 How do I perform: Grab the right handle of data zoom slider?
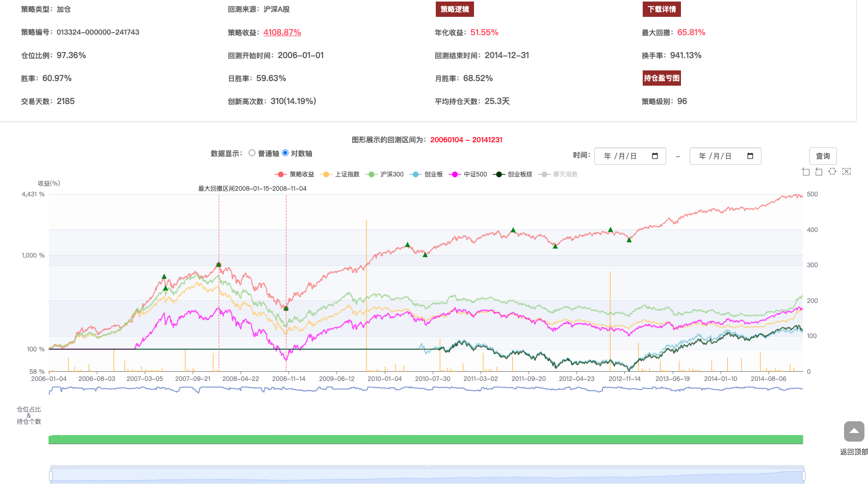pyautogui.click(x=804, y=476)
